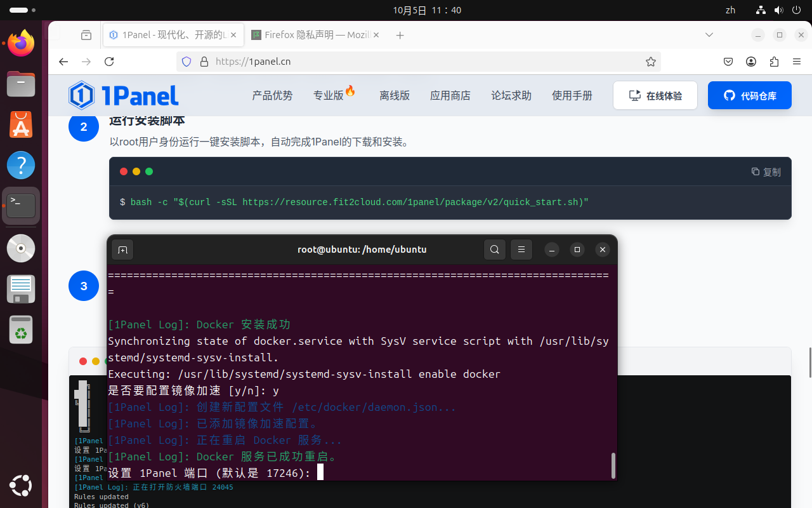Screen dimensions: 812x508
Task: Click the terminal window scrollbar thumb
Action: click(x=613, y=465)
